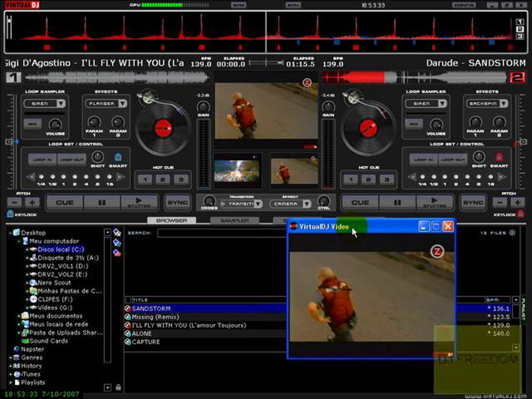Image resolution: width=532 pixels, height=399 pixels.
Task: Click the SYNC button on deck 1
Action: [x=178, y=203]
